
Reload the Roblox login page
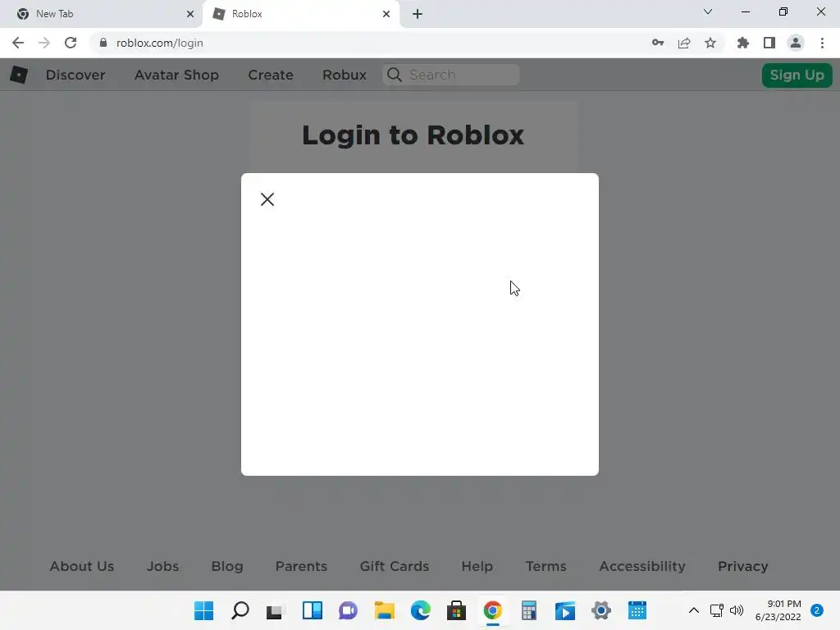click(x=71, y=43)
